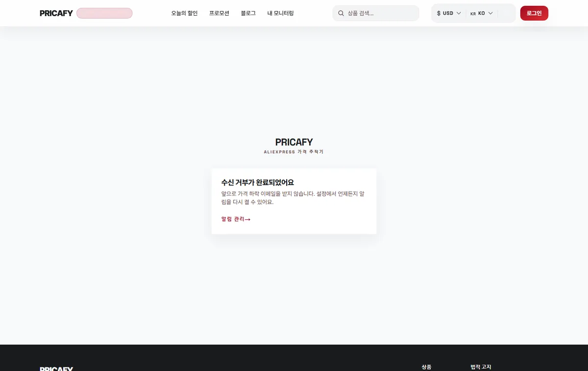
Task: Open the 오늘의 할인 menu item
Action: tap(184, 13)
